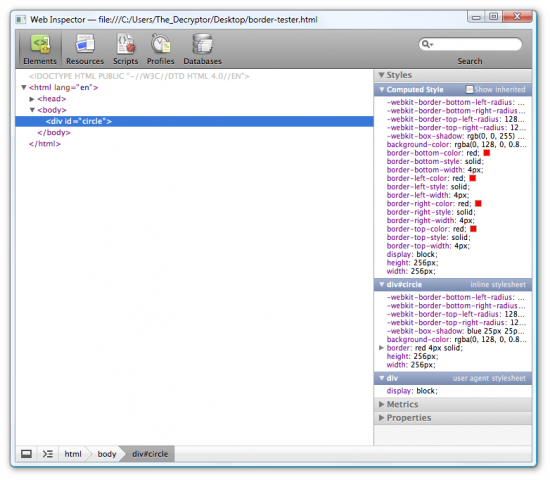Image resolution: width=550 pixels, height=480 pixels.
Task: Click the border-top-color red swatch
Action: point(473,229)
